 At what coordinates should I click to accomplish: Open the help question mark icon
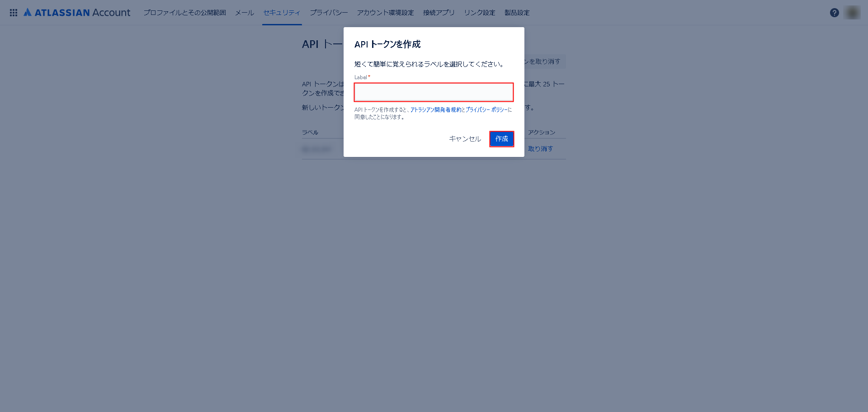(835, 13)
